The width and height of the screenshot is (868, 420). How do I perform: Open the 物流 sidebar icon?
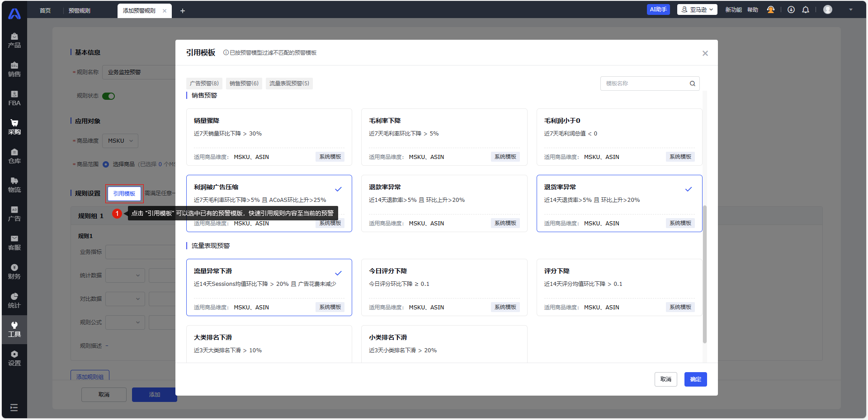(14, 185)
